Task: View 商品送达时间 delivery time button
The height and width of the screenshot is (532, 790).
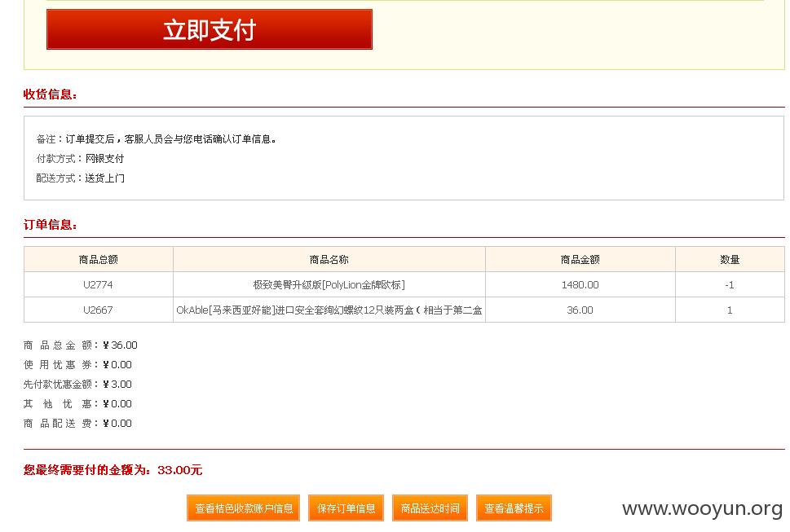Action: tap(430, 508)
